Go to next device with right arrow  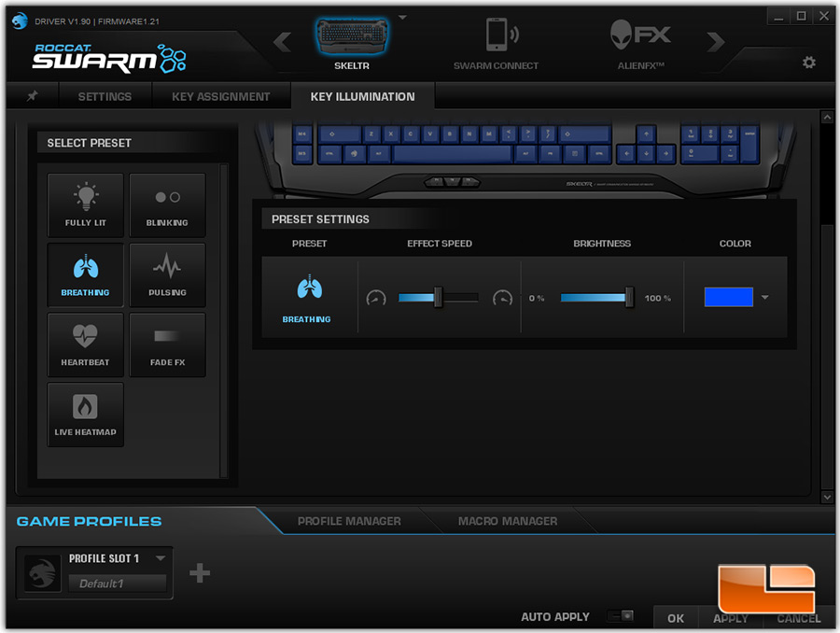[716, 42]
